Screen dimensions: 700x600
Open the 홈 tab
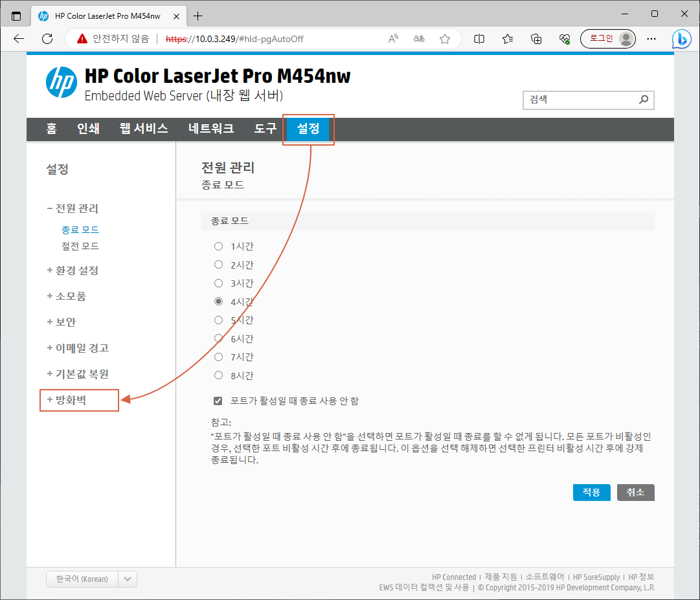(x=51, y=129)
